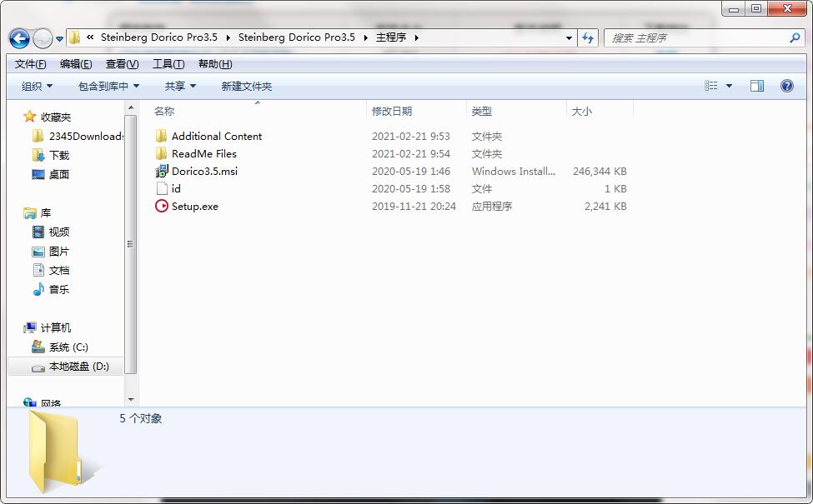
Task: Open the recent pages dropdown arrow
Action: click(x=59, y=39)
